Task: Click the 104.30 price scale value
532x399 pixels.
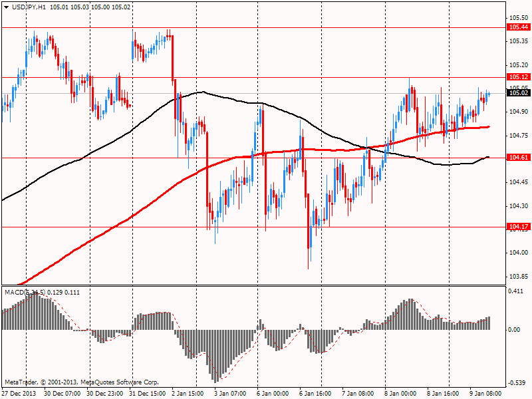Action: tap(519, 206)
